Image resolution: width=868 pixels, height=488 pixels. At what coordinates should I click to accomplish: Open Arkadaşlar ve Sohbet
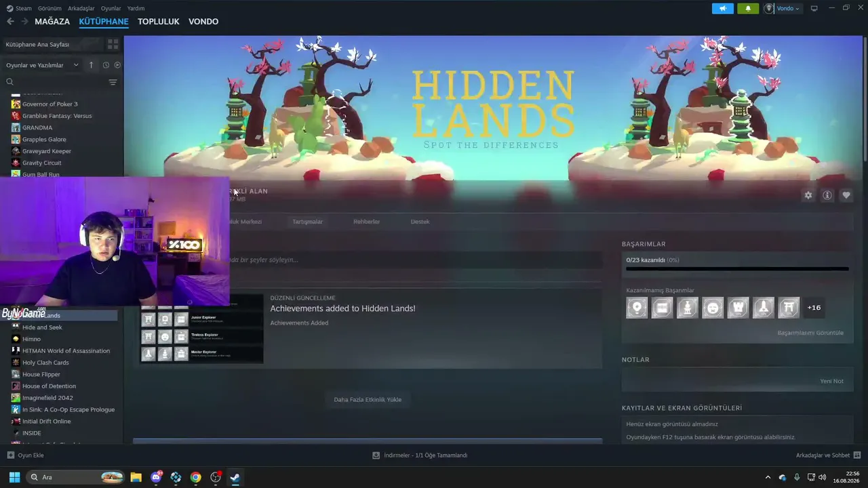(823, 455)
